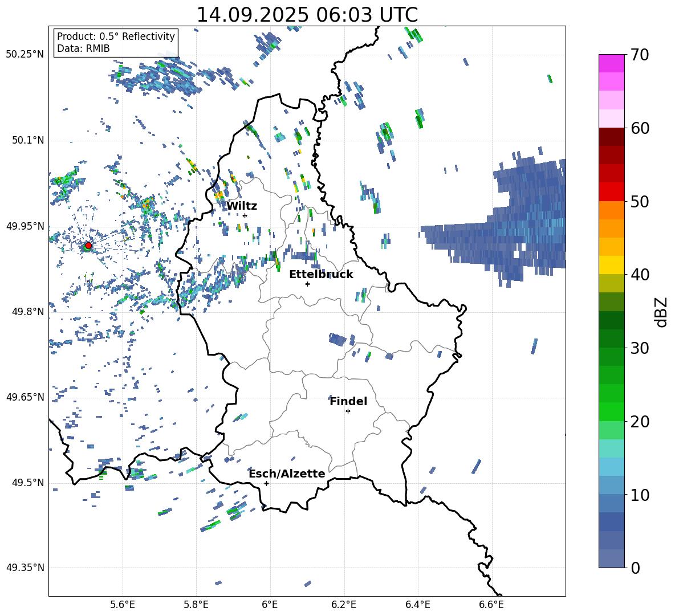Click the Wiltz city label
Screen dimensions: 675x616
pos(242,206)
